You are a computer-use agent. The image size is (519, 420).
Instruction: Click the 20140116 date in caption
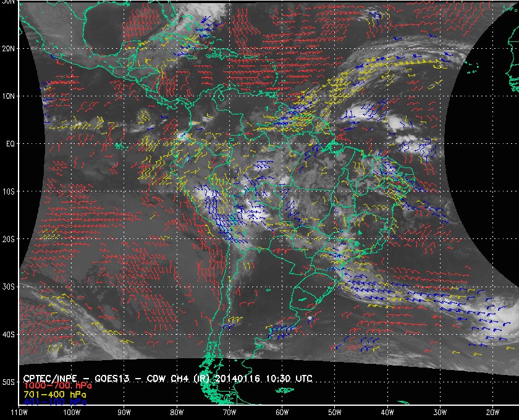coord(238,379)
